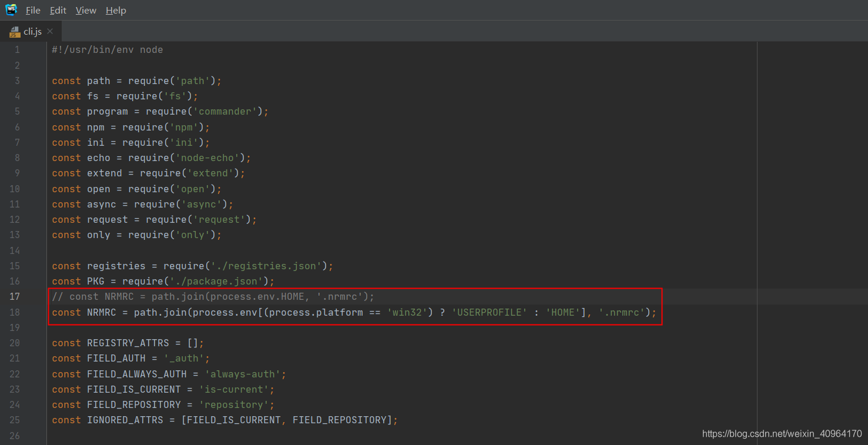Click IGNORED_ATTRS identifier on line 25

pos(125,420)
